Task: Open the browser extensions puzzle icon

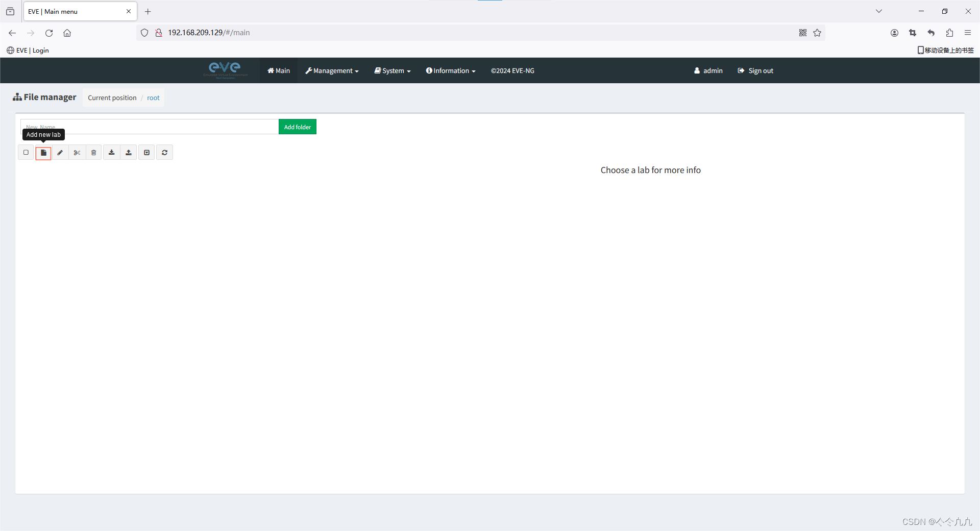Action: 949,33
